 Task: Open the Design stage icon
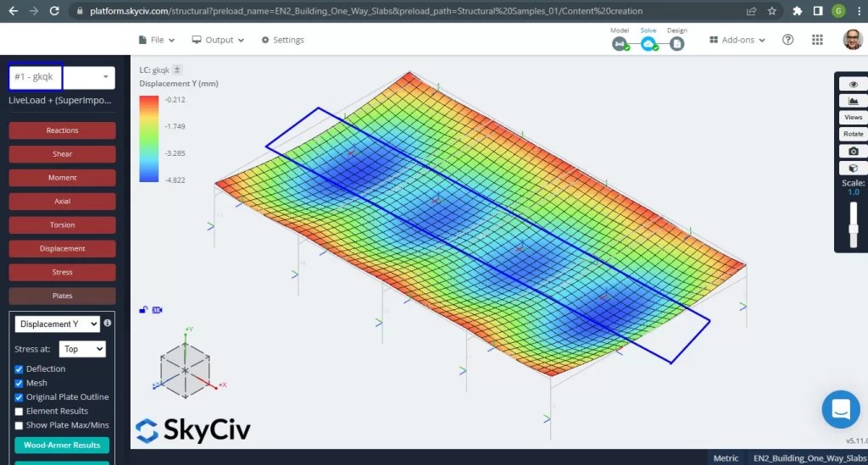[676, 44]
